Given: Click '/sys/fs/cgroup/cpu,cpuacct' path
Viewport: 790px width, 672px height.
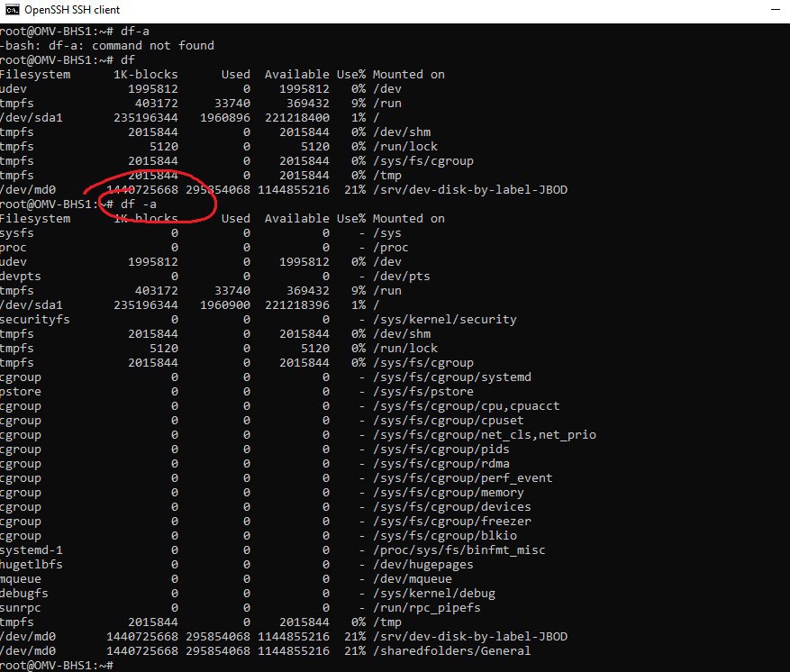Looking at the screenshot, I should [467, 406].
